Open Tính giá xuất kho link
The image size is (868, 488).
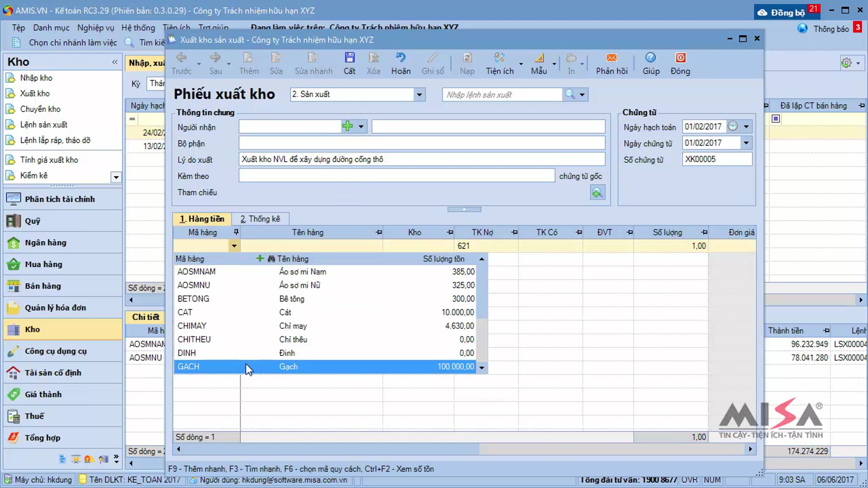click(x=49, y=160)
